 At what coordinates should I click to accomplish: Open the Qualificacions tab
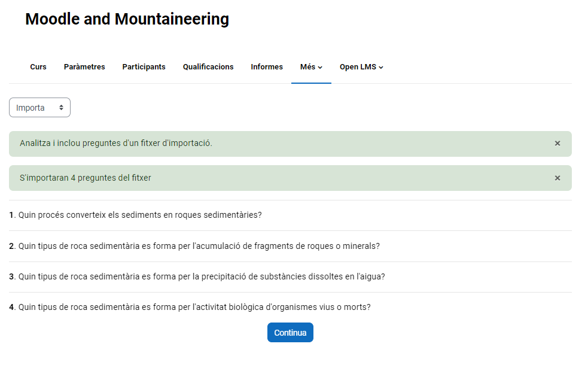pos(208,67)
